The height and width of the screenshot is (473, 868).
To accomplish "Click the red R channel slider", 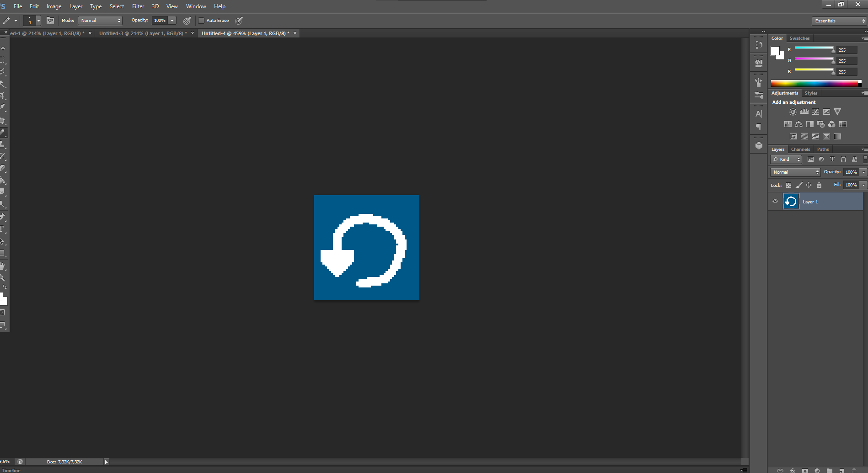I will click(814, 48).
